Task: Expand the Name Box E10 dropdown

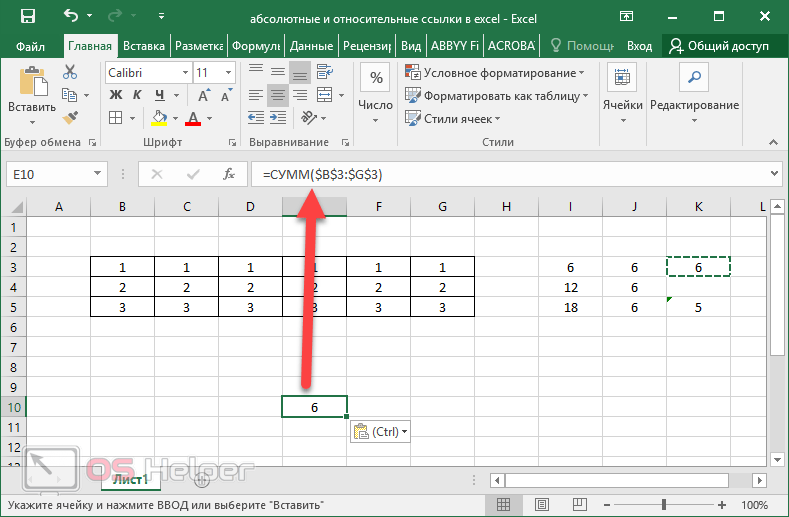Action: (97, 174)
